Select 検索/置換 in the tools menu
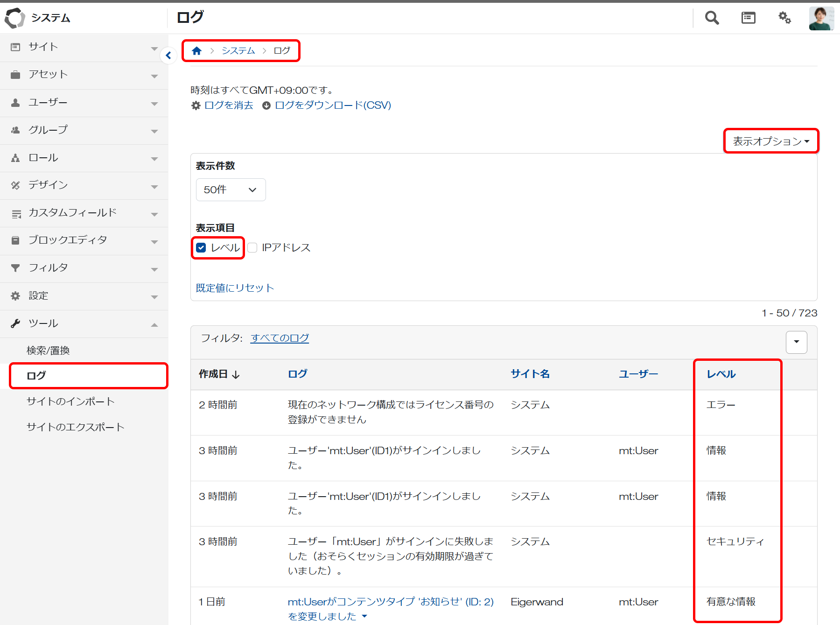 click(x=48, y=351)
